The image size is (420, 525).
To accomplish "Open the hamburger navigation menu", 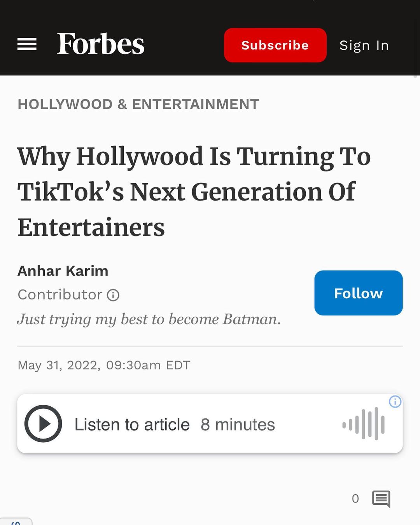I will [x=27, y=44].
